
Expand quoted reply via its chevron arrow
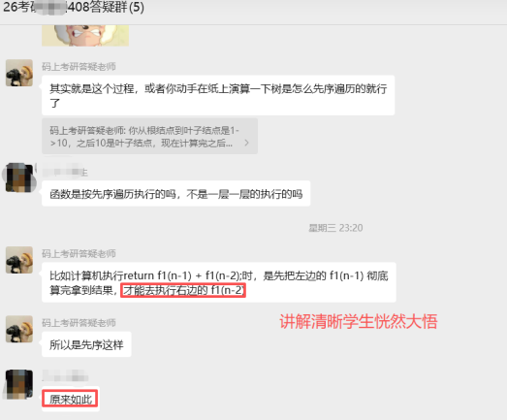click(246, 143)
